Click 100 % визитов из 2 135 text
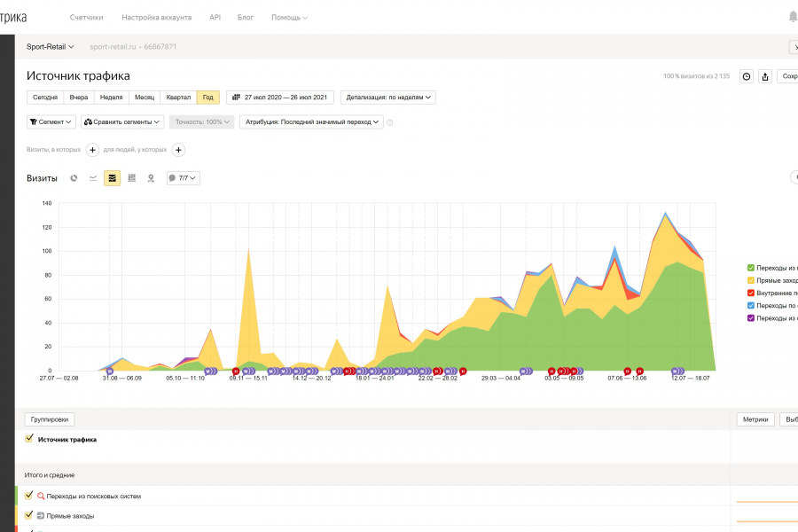 [696, 76]
